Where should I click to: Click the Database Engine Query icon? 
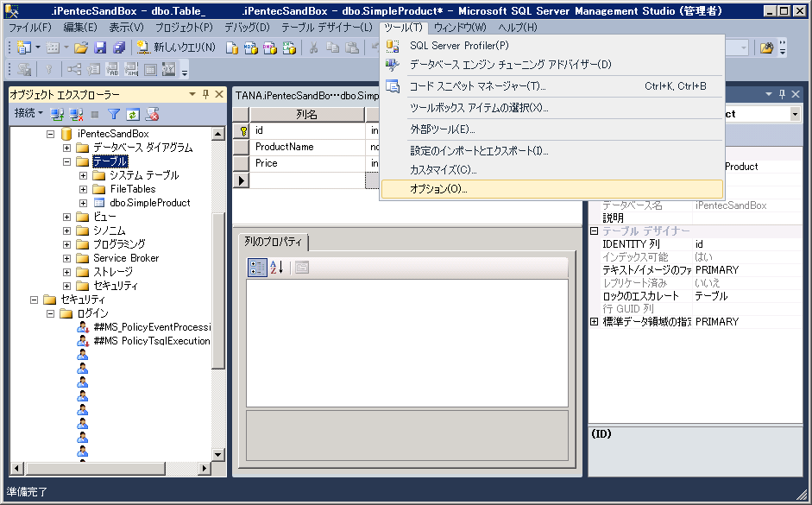pyautogui.click(x=232, y=48)
